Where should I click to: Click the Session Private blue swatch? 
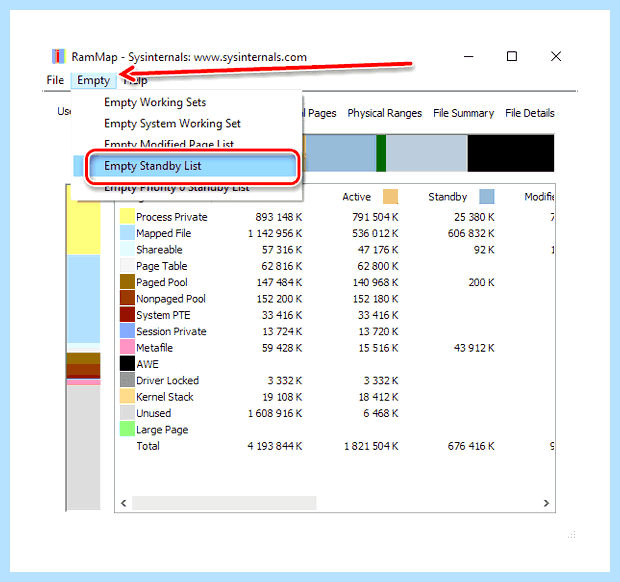tap(127, 331)
